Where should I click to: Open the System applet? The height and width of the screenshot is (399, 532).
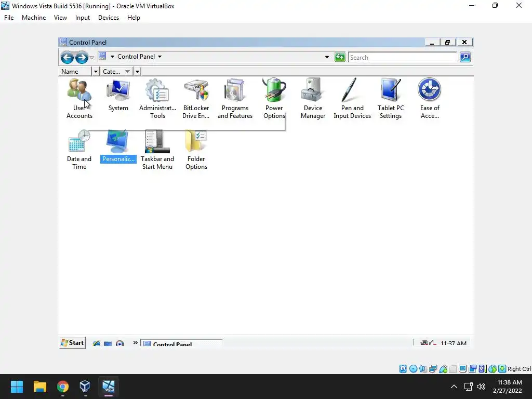tap(118, 95)
